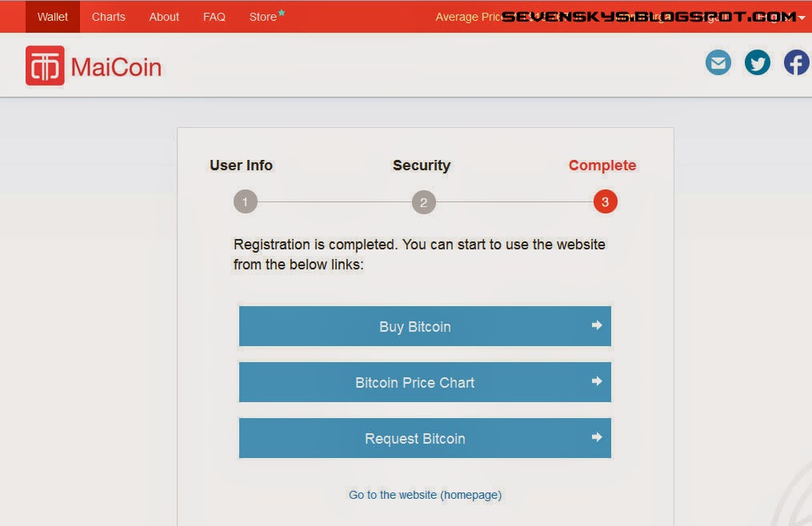Click the Bitcoin Price Chart button

coord(425,382)
